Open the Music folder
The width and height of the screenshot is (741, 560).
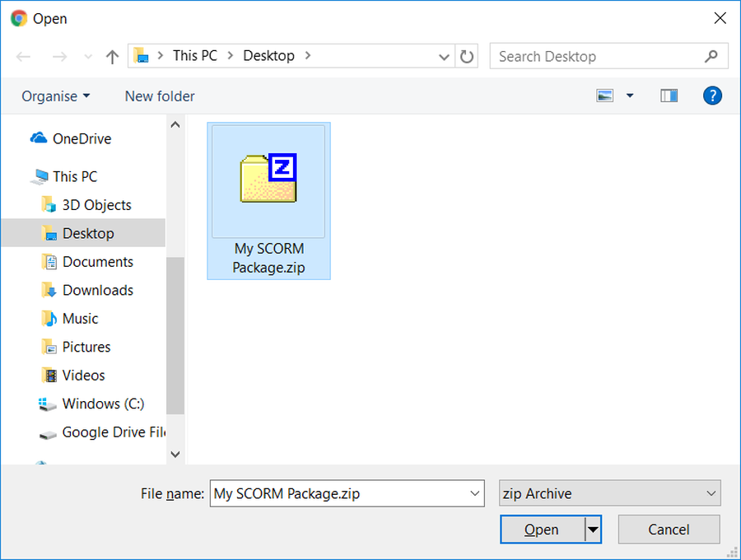tap(80, 318)
